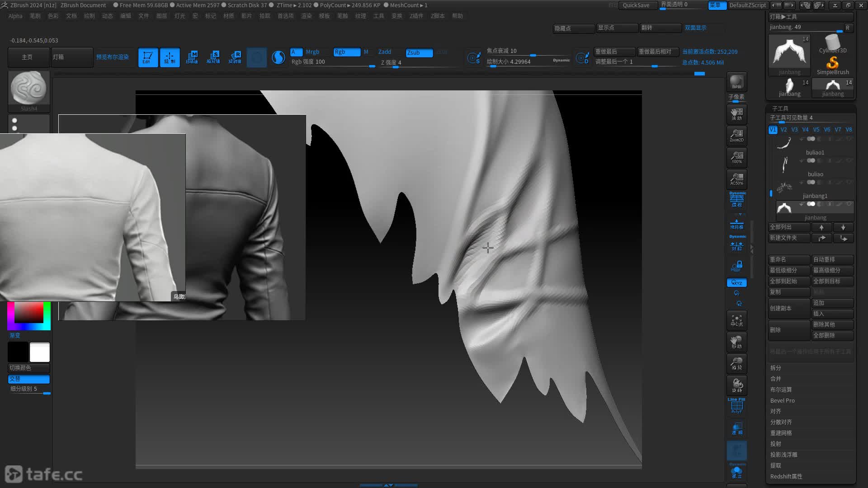The image size is (868, 488).
Task: Click the Scroll (滚动) canvas icon
Action: click(736, 114)
